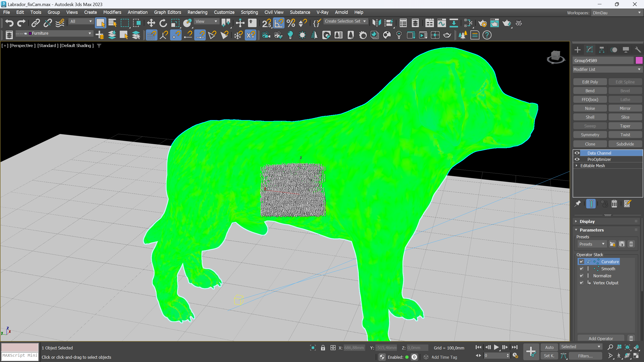Open the Mirror tool

(x=377, y=23)
